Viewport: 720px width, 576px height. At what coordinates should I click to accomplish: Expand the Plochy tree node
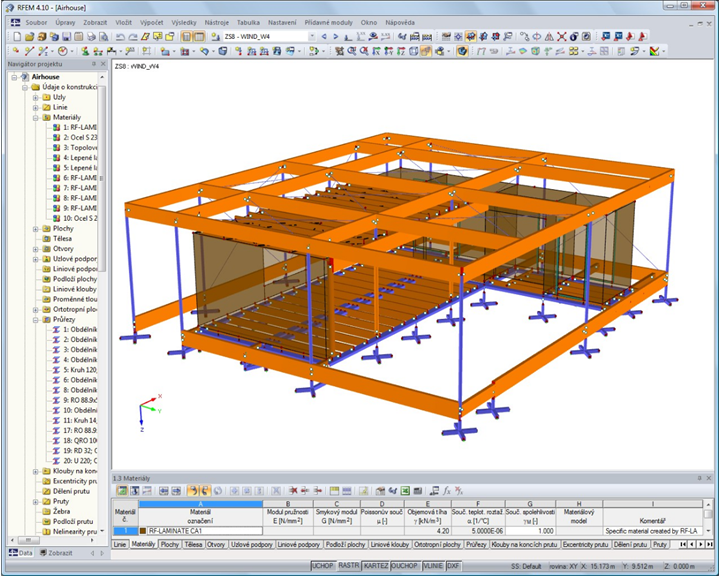[36, 229]
